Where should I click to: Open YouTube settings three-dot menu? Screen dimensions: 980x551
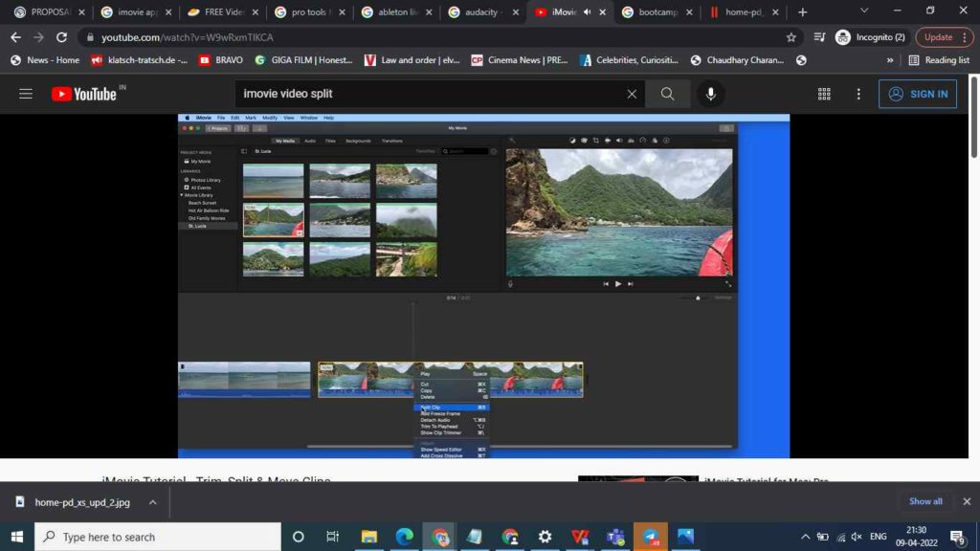pyautogui.click(x=858, y=94)
